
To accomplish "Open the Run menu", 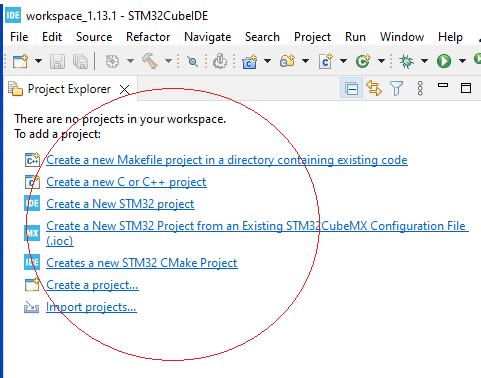I will 355,37.
